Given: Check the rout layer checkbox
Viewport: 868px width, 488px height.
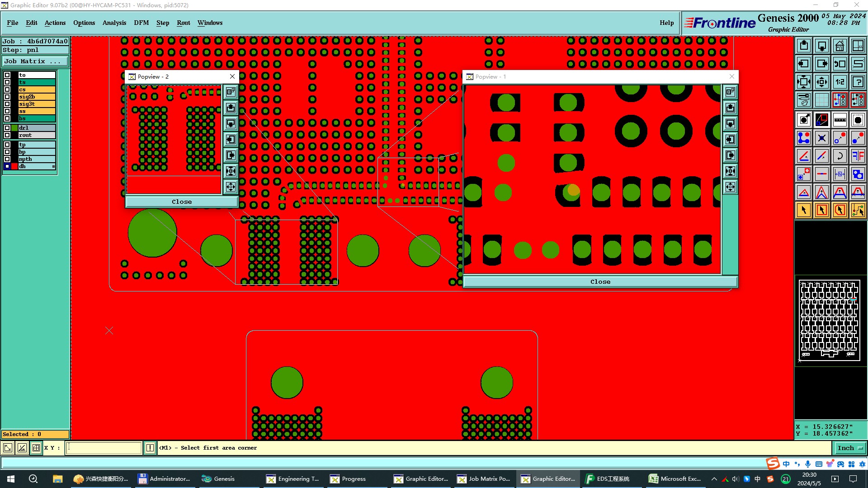Looking at the screenshot, I should [7, 135].
